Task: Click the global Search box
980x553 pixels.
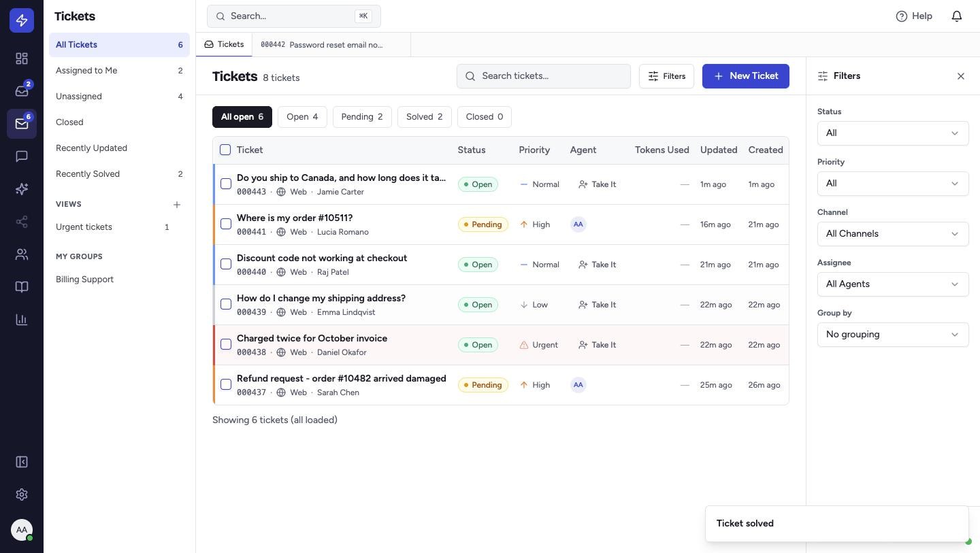Action: pyautogui.click(x=294, y=16)
